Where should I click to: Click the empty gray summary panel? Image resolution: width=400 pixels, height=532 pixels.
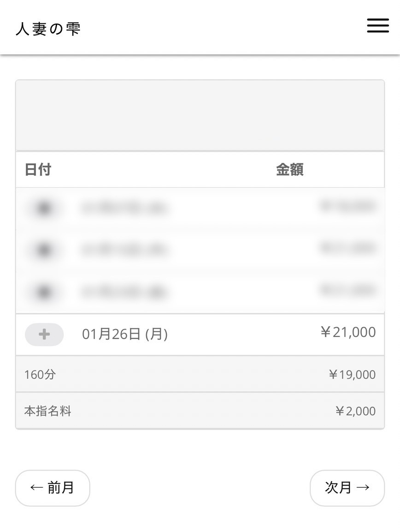point(200,115)
